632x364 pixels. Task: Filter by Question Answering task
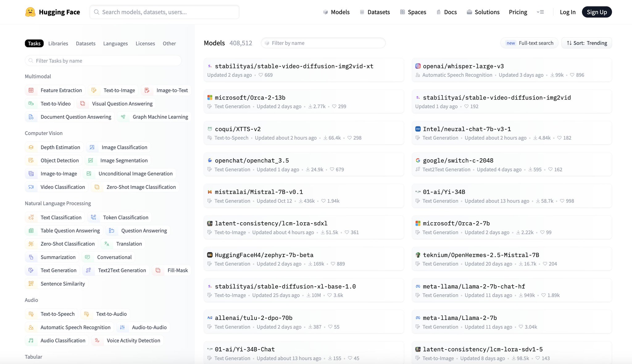pos(138,231)
